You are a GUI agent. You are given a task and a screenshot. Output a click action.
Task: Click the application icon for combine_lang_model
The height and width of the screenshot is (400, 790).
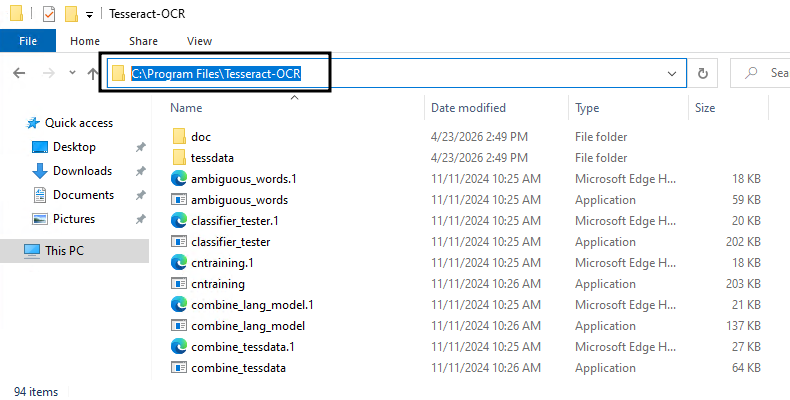tap(179, 326)
